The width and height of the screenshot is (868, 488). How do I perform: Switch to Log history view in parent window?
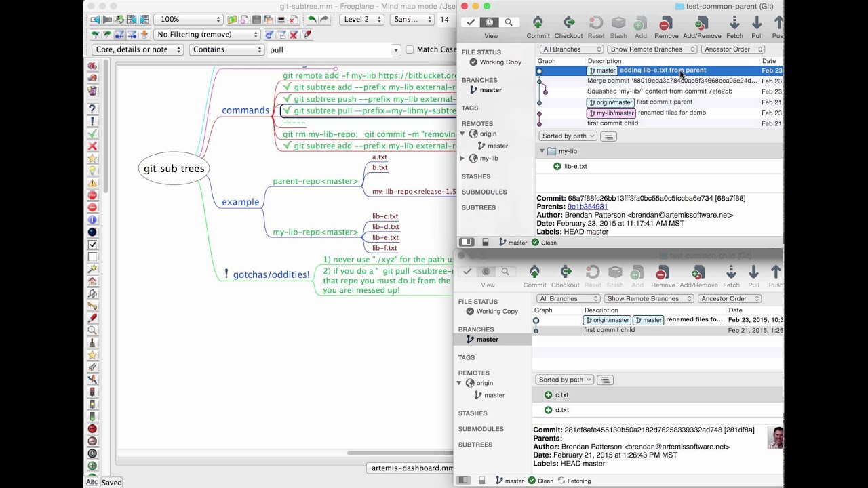[489, 22]
